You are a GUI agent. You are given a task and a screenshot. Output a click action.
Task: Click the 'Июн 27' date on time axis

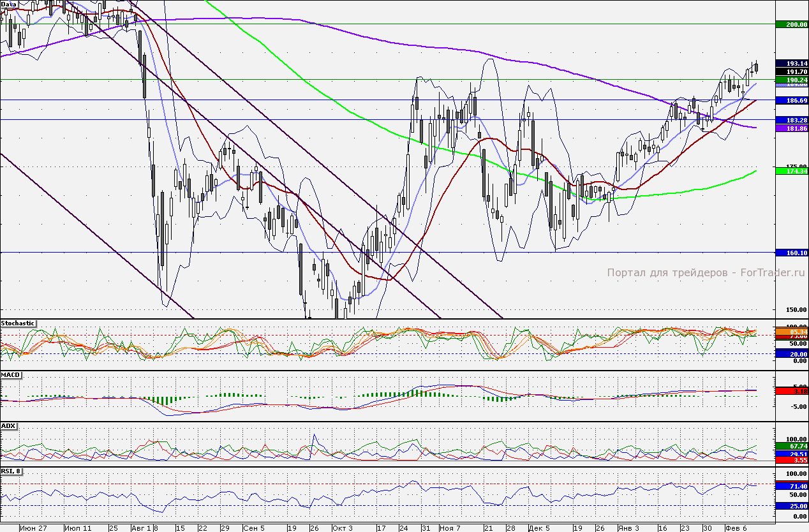coord(33,528)
